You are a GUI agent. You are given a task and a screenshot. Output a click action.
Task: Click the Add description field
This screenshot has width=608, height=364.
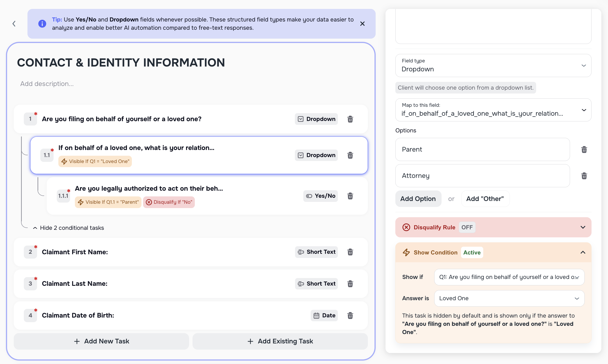click(47, 84)
